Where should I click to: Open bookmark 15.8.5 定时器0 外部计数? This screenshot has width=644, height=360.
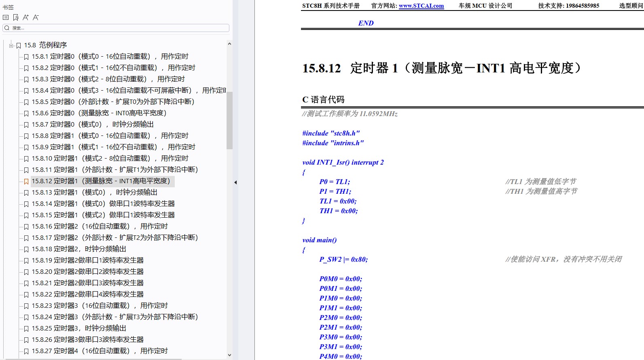coord(113,102)
